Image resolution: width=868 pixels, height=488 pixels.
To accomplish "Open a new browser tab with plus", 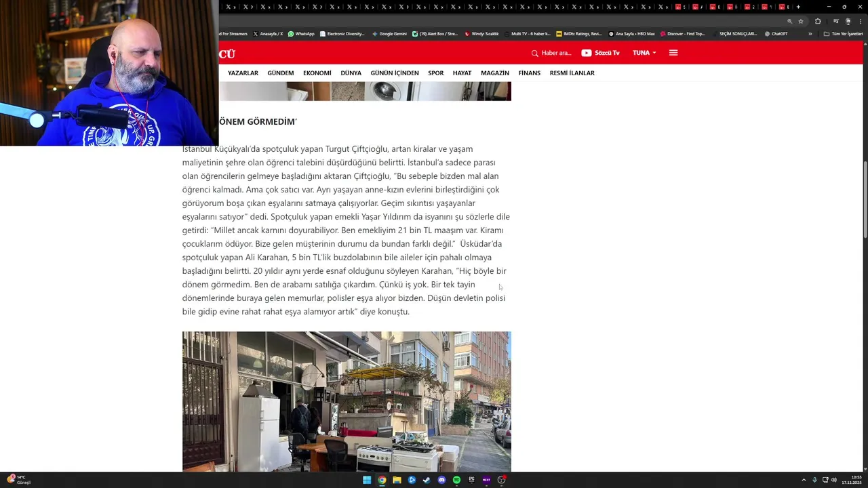I will (x=798, y=7).
